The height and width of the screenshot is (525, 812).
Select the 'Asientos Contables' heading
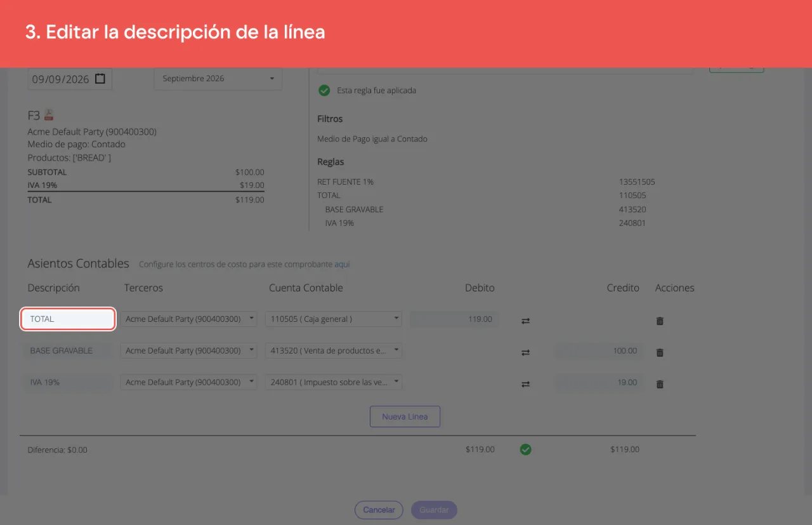(x=78, y=263)
